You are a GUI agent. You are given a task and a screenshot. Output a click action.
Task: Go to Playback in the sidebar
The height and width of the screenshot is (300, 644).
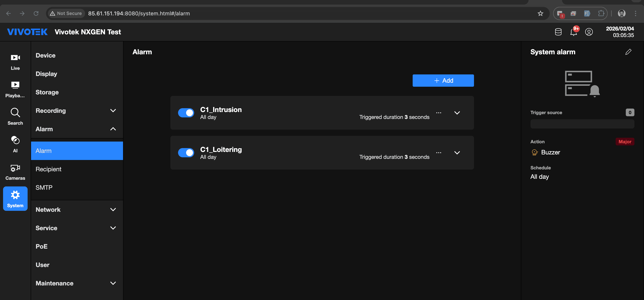point(15,89)
